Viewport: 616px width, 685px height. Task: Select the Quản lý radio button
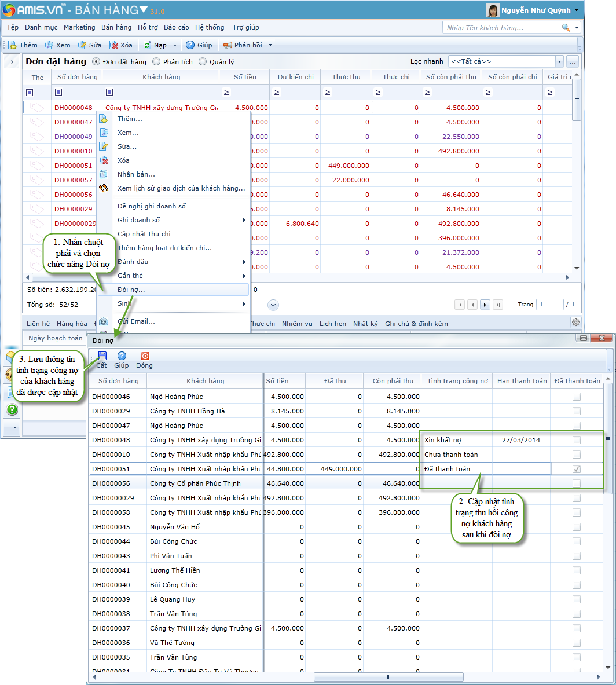(203, 61)
